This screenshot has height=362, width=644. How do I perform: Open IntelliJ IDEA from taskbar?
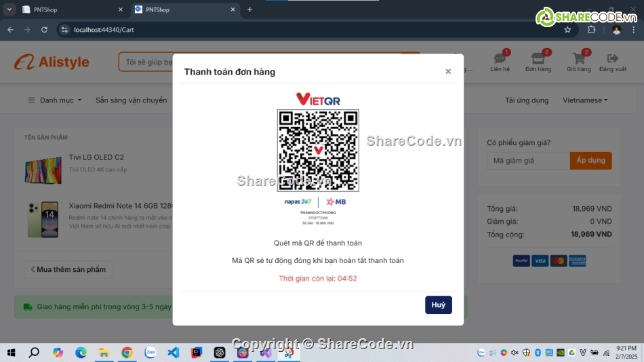pos(197,353)
